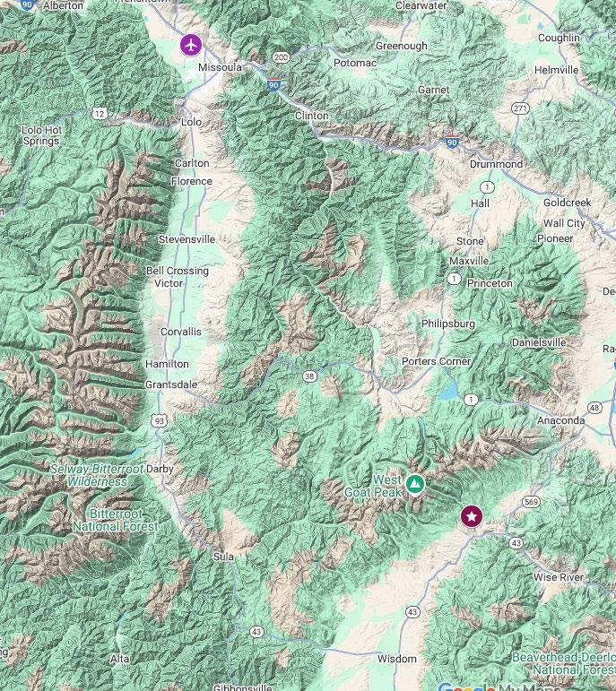Click the Philipsburg town label
Image resolution: width=616 pixels, height=691 pixels.
[x=448, y=324]
